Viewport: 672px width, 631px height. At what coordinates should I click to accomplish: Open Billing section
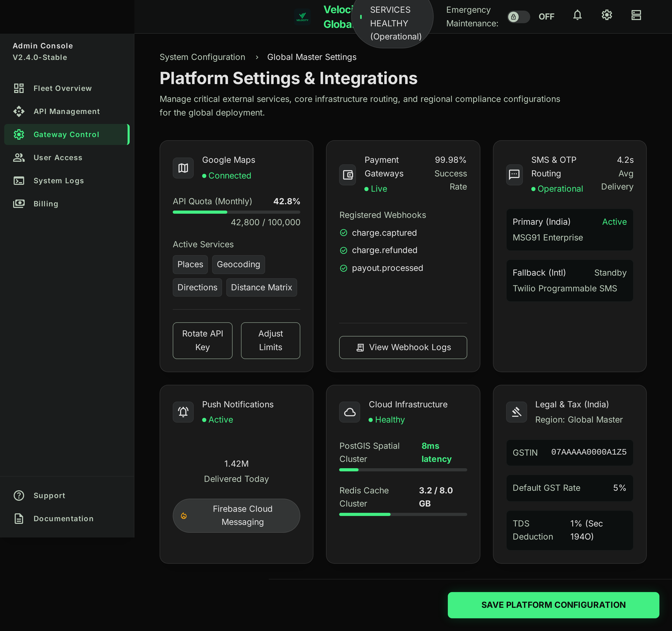tap(67, 204)
